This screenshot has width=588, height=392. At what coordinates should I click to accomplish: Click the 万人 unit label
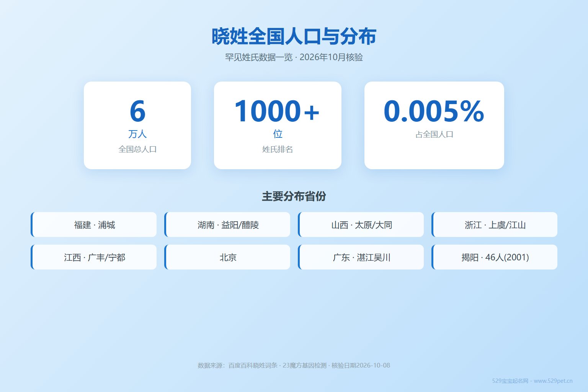click(137, 134)
